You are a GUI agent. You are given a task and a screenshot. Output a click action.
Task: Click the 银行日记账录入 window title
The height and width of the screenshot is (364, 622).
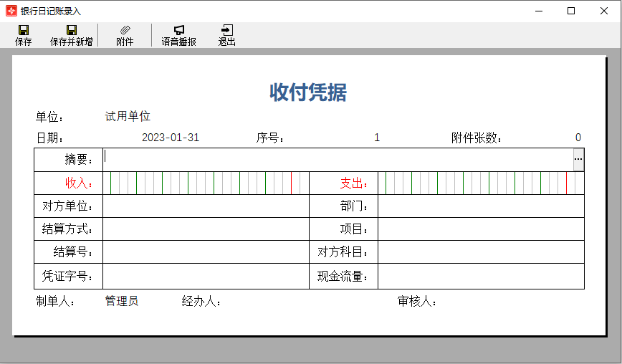51,11
